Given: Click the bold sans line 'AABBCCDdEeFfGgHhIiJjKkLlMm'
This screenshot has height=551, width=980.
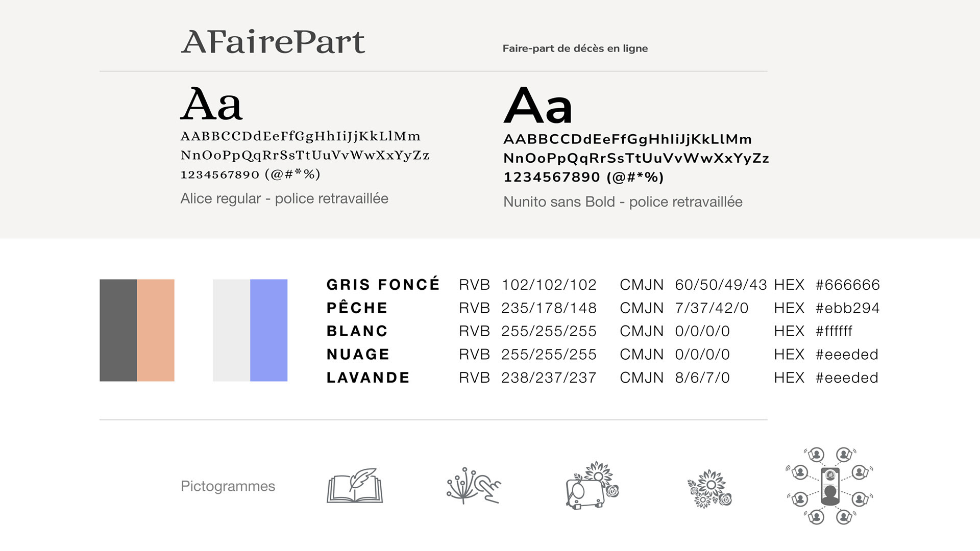Looking at the screenshot, I should pos(628,139).
